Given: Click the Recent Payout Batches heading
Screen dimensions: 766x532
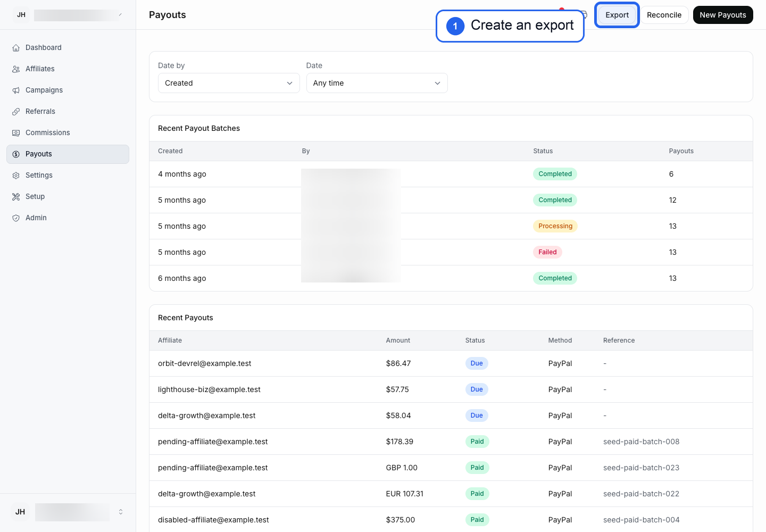Looking at the screenshot, I should coord(199,128).
